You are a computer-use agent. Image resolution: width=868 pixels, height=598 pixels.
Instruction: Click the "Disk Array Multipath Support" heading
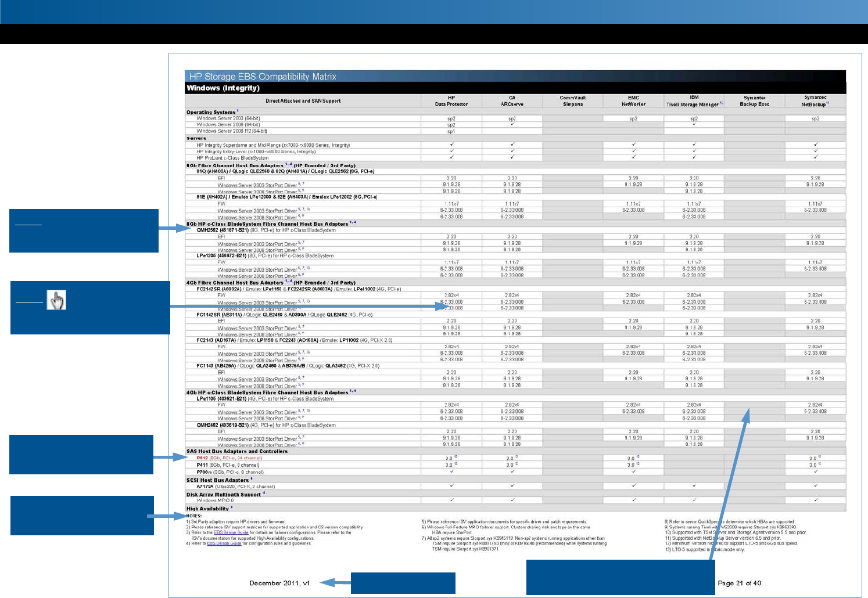225,494
